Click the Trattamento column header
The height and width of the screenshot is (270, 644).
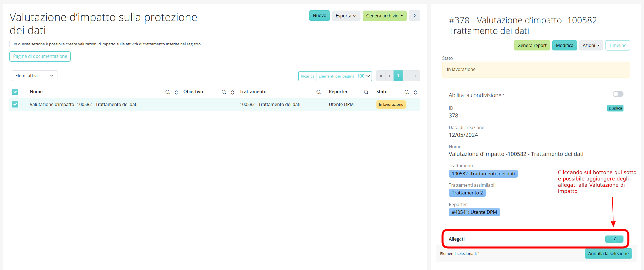(253, 92)
